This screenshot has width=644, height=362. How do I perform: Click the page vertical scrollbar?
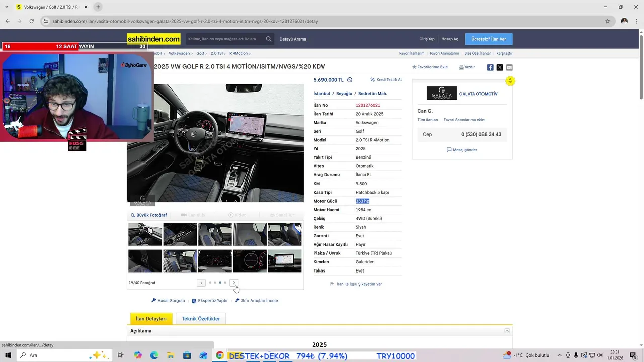(x=641, y=66)
